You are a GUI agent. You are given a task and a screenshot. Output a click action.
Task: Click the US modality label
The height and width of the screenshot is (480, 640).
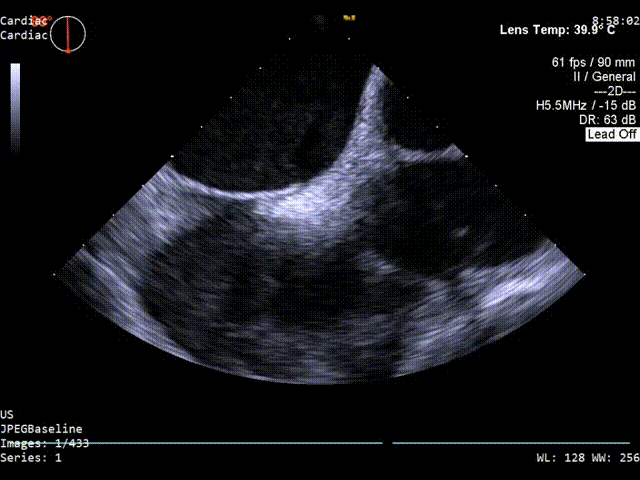coord(7,414)
